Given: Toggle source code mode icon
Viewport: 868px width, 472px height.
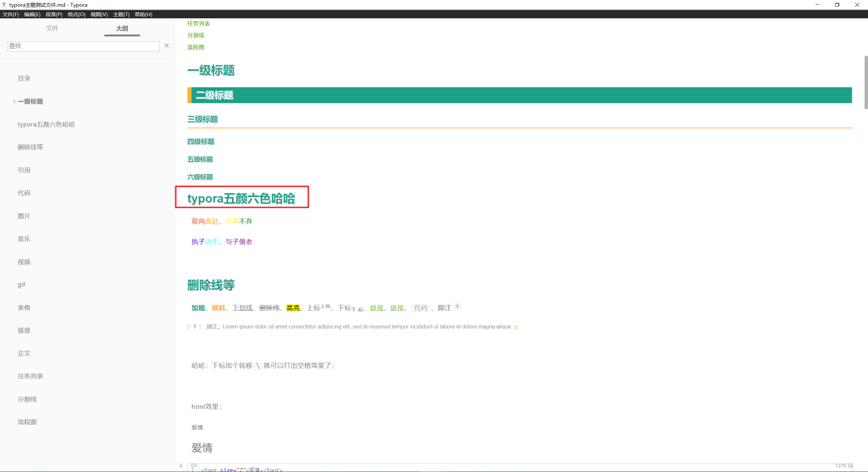Looking at the screenshot, I should 195,466.
